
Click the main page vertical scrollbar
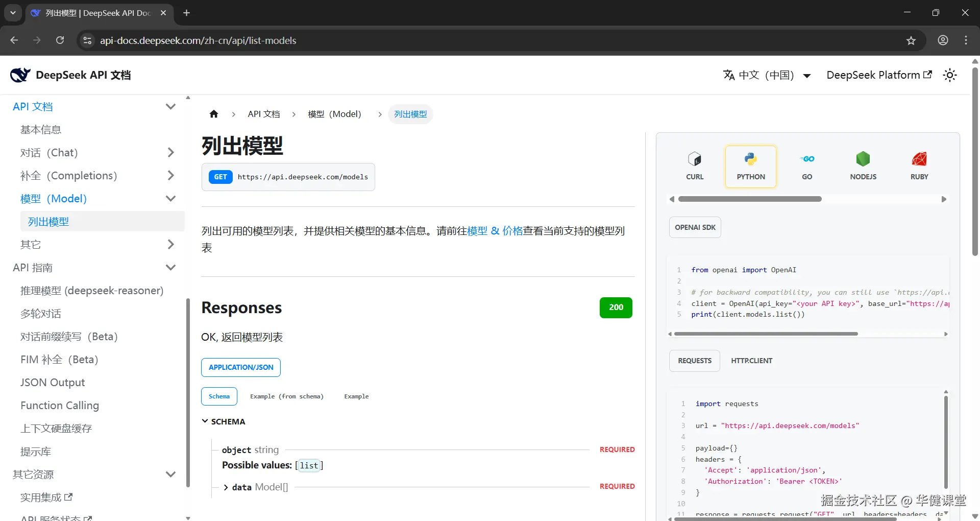[x=975, y=161]
